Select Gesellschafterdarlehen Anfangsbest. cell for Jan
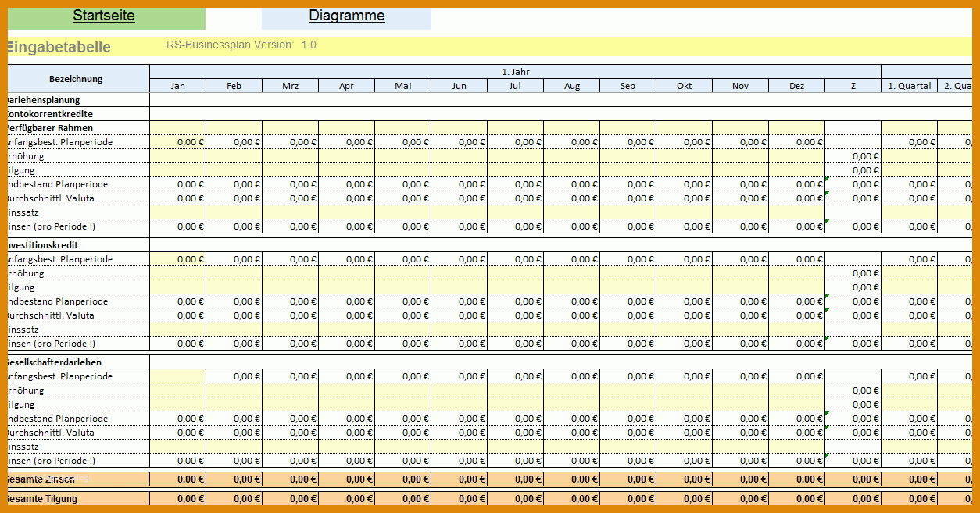 pyautogui.click(x=178, y=376)
